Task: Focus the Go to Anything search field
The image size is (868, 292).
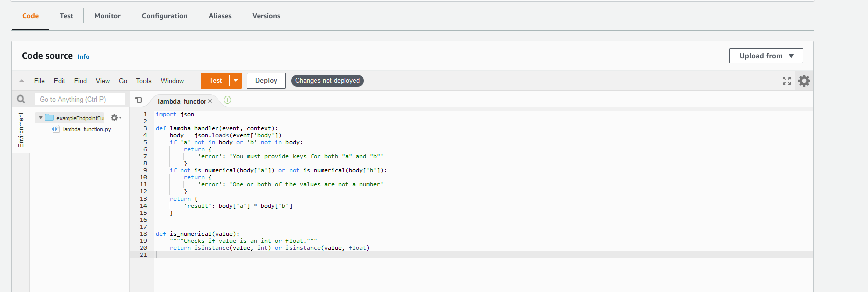Action: point(80,99)
